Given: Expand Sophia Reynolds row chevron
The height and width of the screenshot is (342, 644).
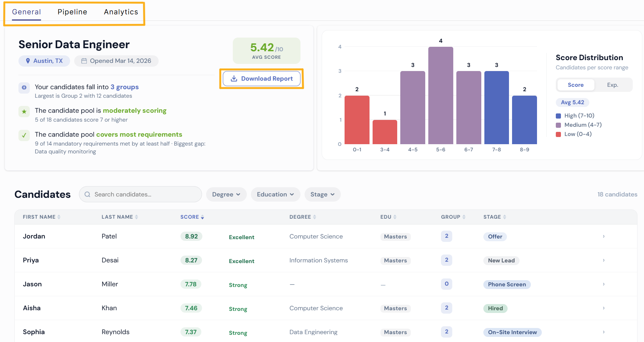Looking at the screenshot, I should (x=604, y=332).
